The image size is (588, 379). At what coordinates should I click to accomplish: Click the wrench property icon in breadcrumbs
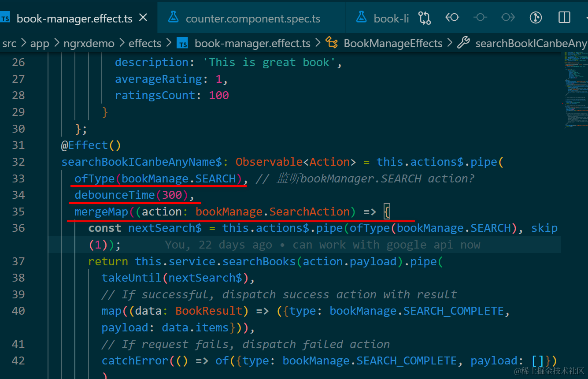[463, 43]
